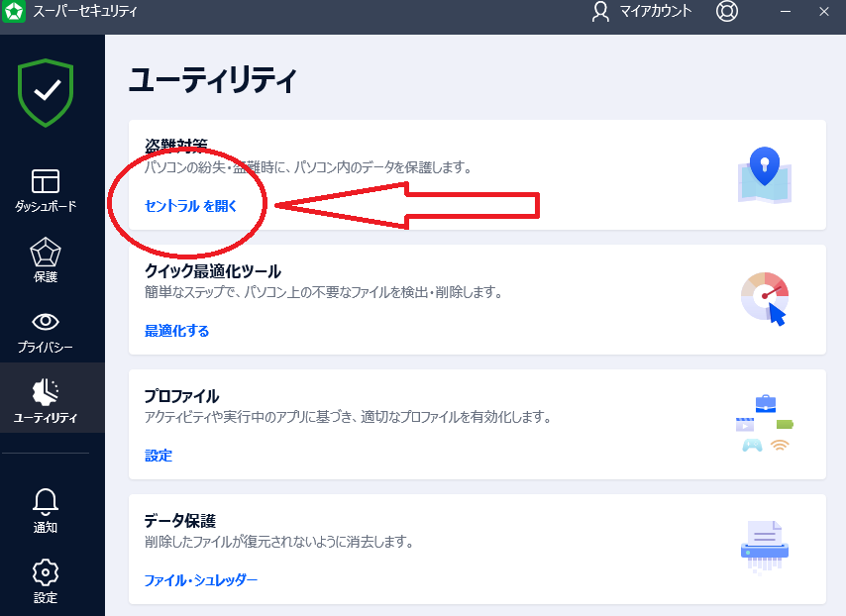This screenshot has height=616, width=846.
Task: Open the 通知 bell notifications
Action: (46, 510)
